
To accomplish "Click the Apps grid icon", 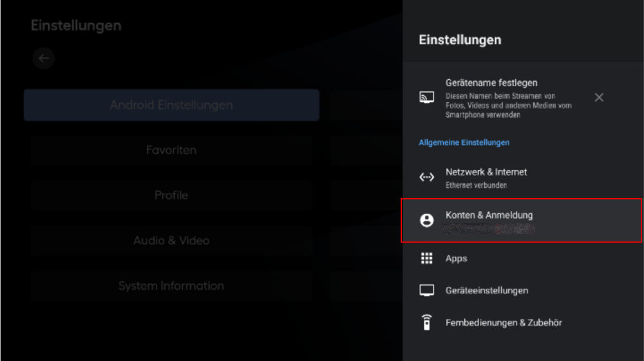I will coord(426,258).
